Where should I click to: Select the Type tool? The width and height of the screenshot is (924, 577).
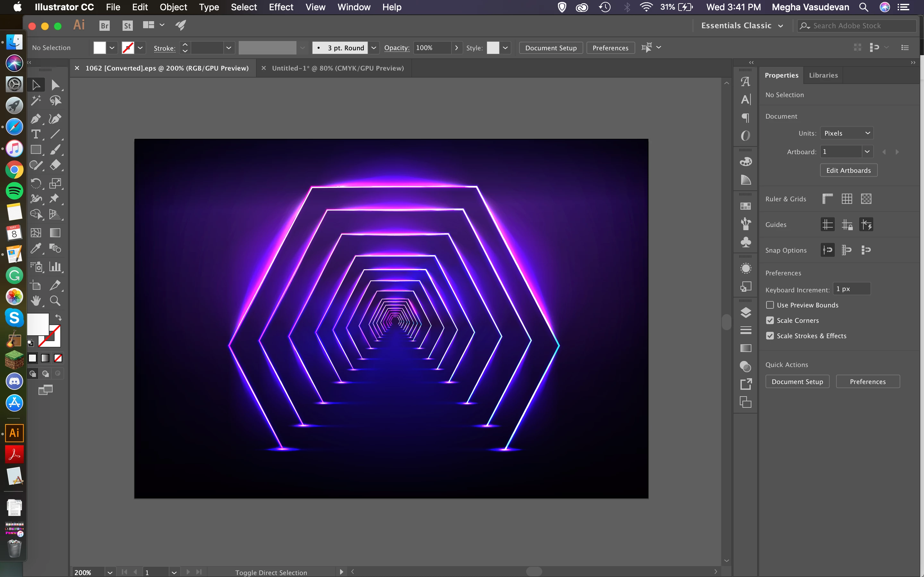[x=36, y=134]
